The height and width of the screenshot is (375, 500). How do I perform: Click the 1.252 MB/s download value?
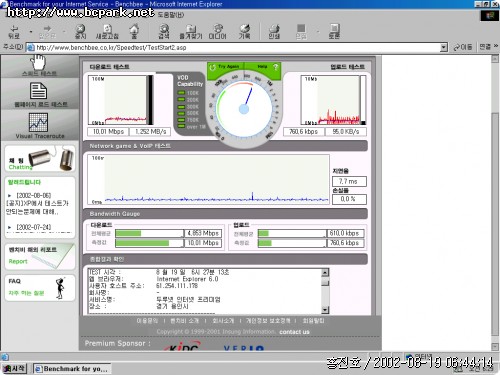[x=150, y=132]
